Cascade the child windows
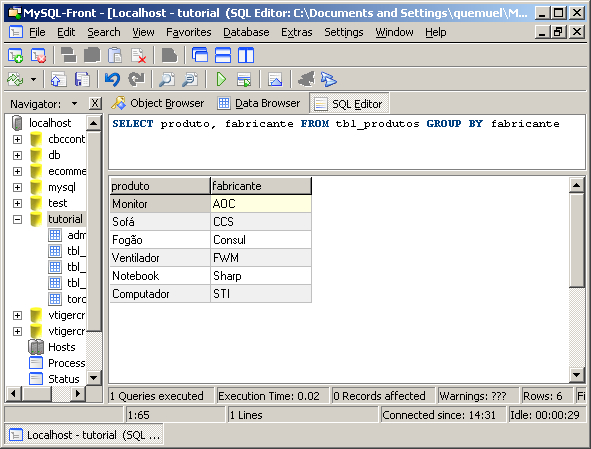 [x=200, y=55]
